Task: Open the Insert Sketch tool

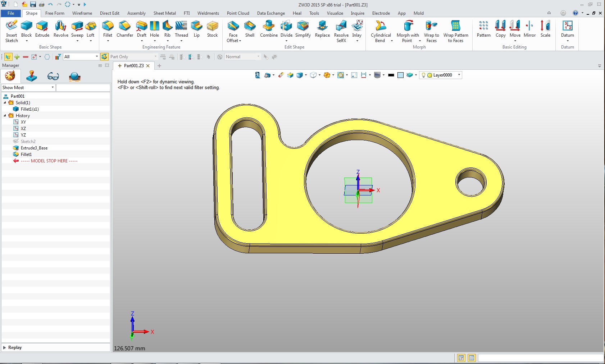Action: point(12,31)
